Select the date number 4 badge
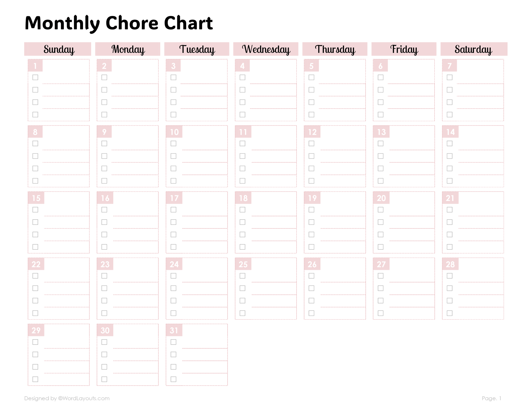Screen dimensions: 532x411 [242, 66]
